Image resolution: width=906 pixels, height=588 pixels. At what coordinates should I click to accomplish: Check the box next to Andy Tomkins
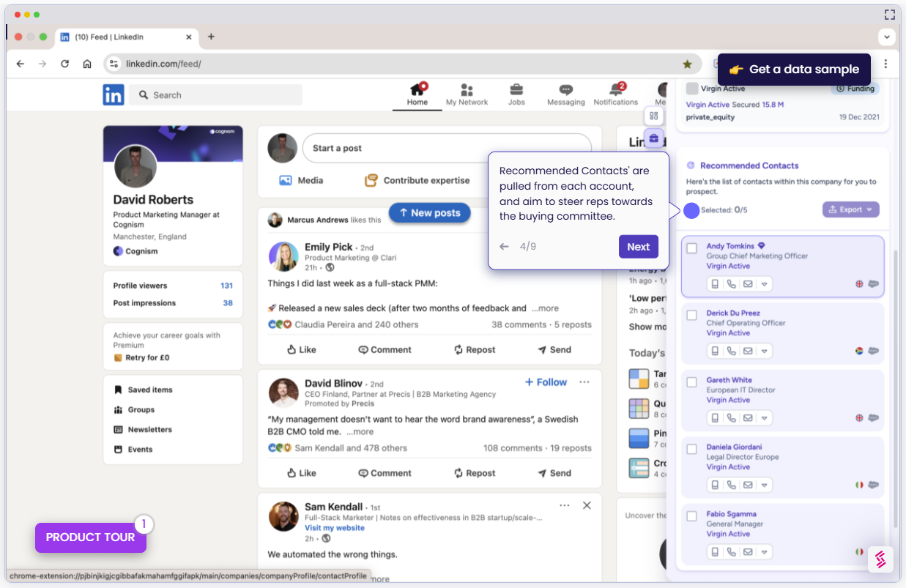(691, 248)
